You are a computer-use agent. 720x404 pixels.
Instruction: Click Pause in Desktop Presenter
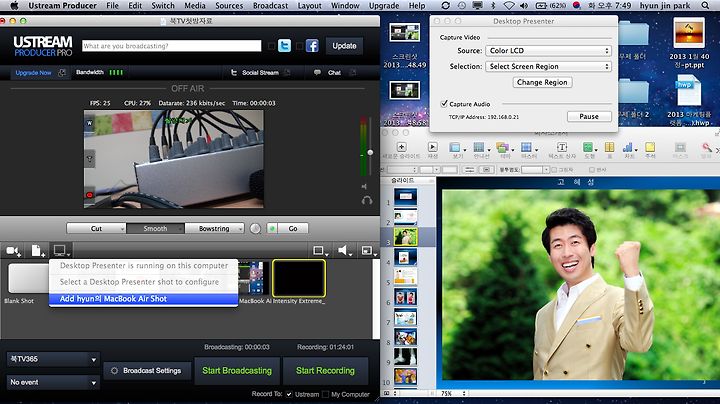tap(589, 117)
